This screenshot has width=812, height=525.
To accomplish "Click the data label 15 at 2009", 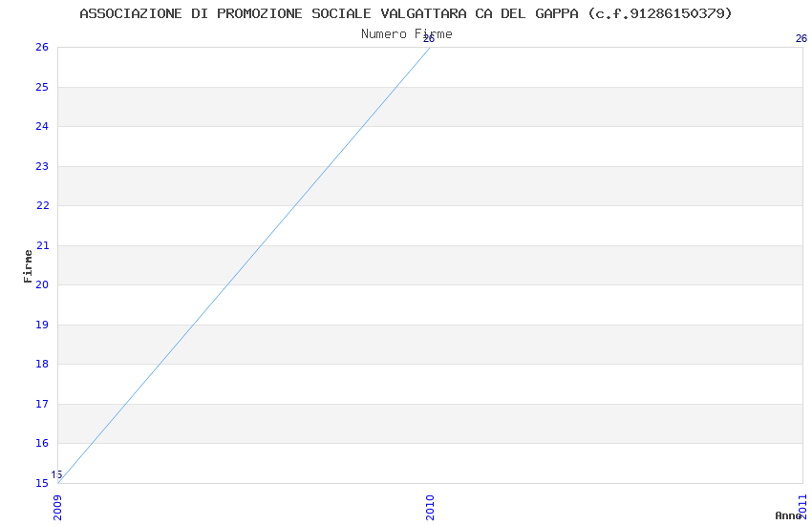I will pyautogui.click(x=56, y=474).
